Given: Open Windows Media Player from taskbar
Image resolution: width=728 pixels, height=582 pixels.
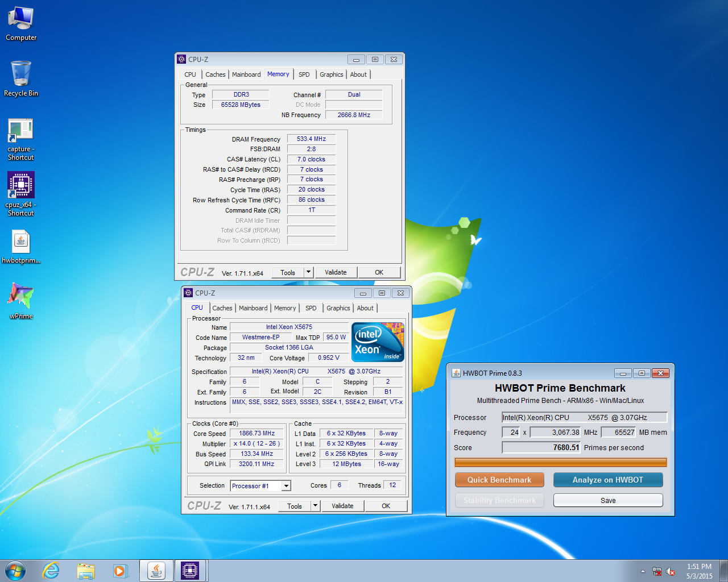Looking at the screenshot, I should point(120,571).
